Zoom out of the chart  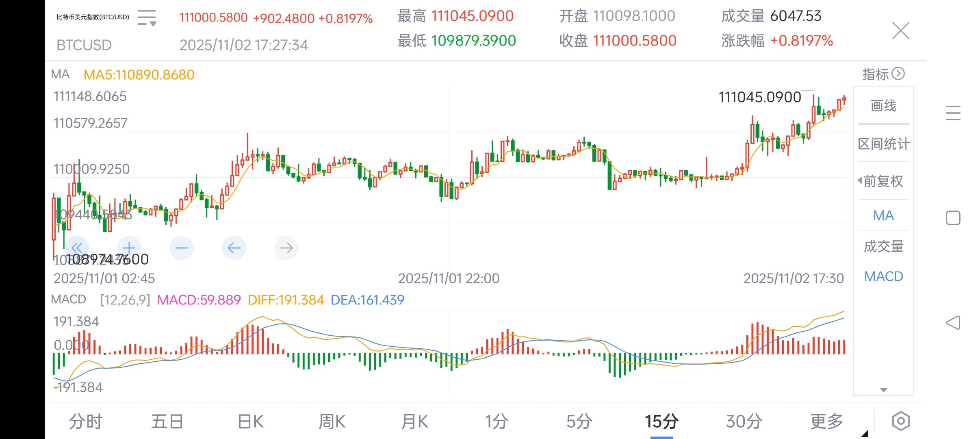181,248
